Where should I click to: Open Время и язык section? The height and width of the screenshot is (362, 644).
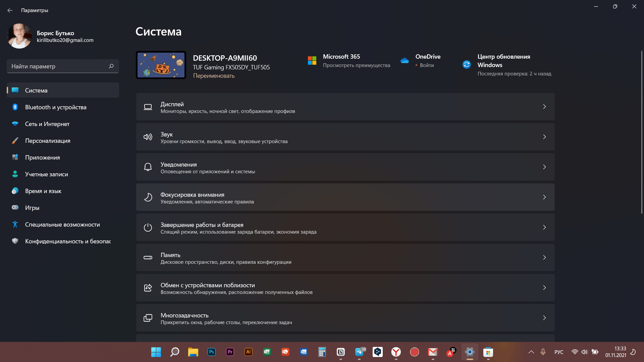pyautogui.click(x=63, y=191)
